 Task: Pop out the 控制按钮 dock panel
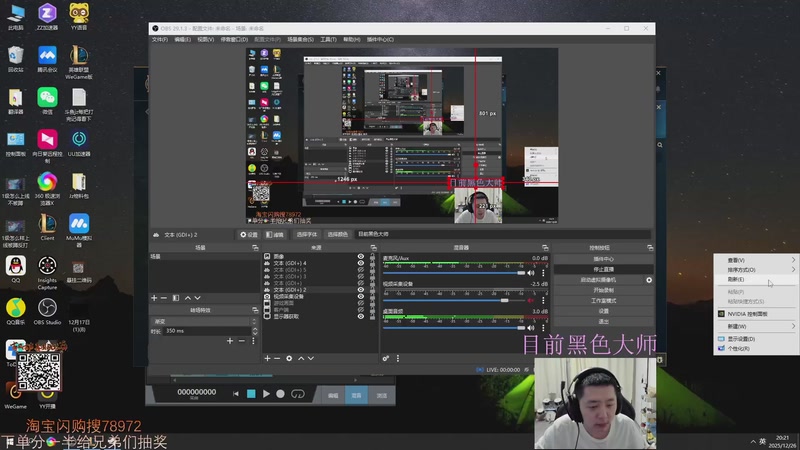tap(650, 248)
